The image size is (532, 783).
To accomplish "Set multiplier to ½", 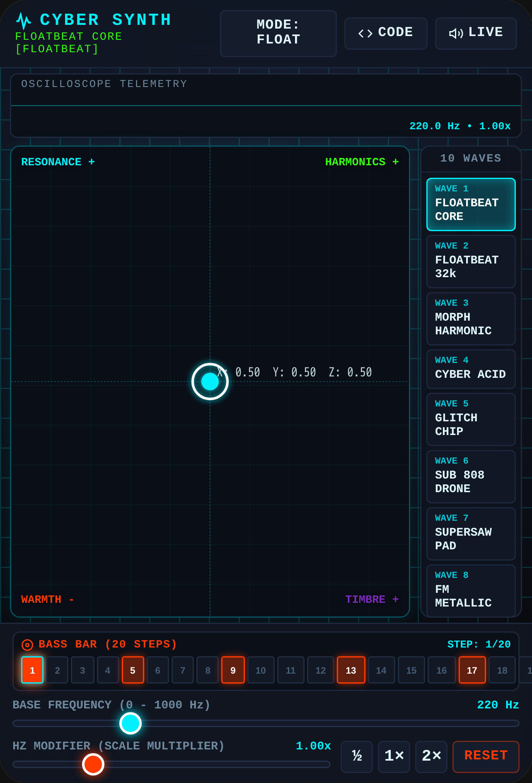I will 357,756.
